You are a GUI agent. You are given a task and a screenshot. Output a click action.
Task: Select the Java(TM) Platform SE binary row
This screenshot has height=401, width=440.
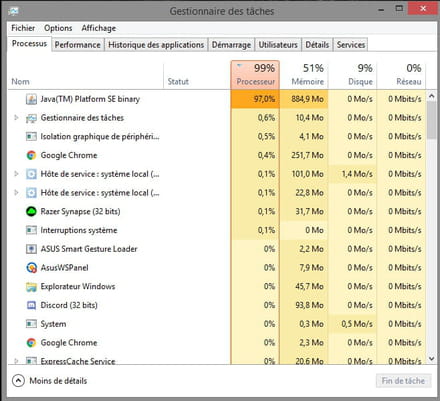click(217, 99)
